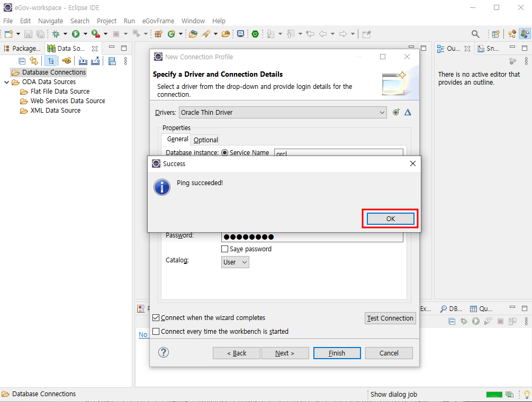Click the Cancel button in wizard

389,353
